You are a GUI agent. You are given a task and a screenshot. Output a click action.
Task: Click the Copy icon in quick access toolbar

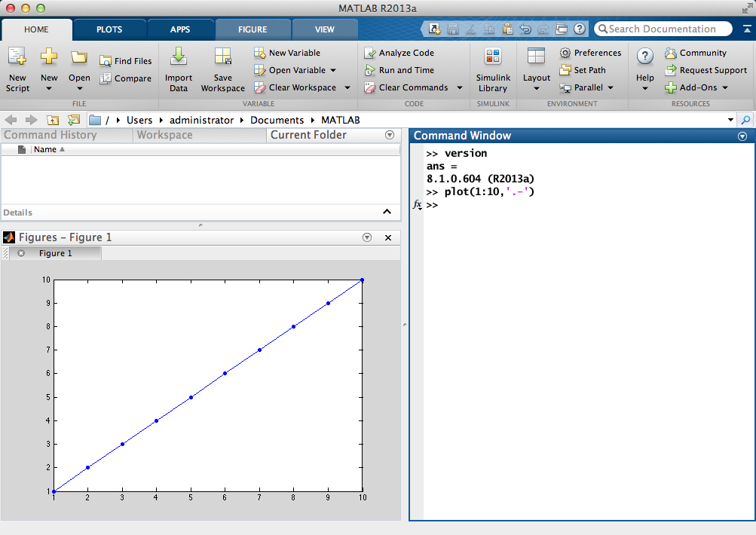489,29
